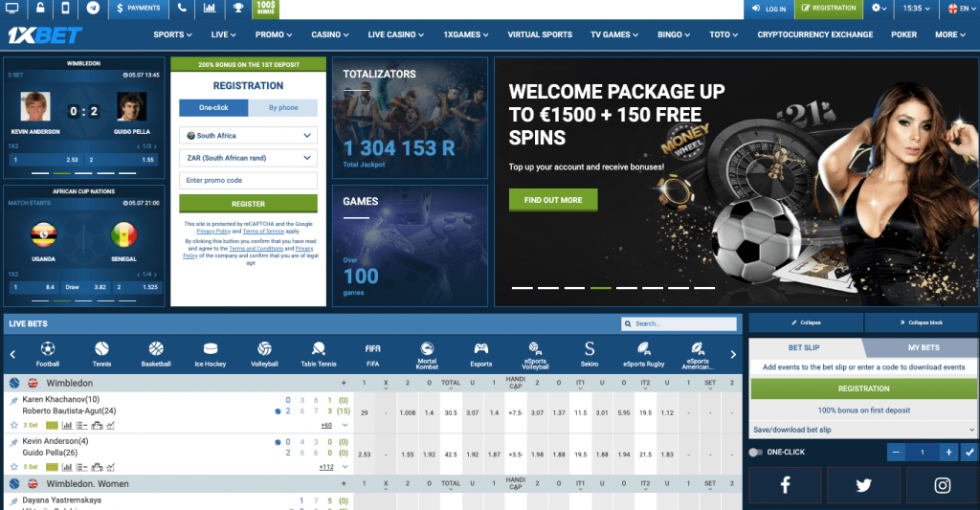Click the promo code input field
The image size is (980, 510).
248,180
